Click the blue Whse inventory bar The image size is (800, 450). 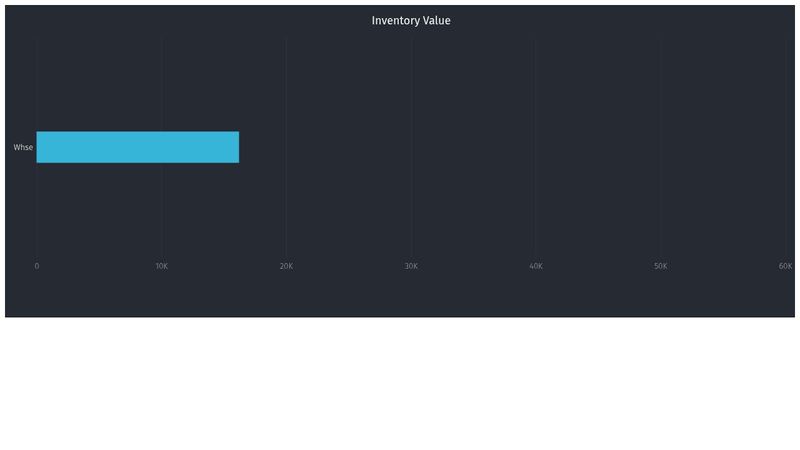tap(137, 147)
